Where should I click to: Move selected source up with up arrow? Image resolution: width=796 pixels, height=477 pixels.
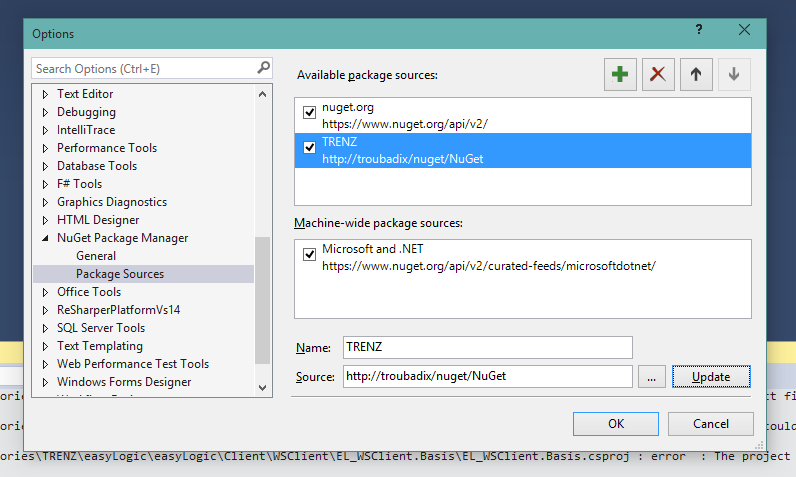pos(696,75)
